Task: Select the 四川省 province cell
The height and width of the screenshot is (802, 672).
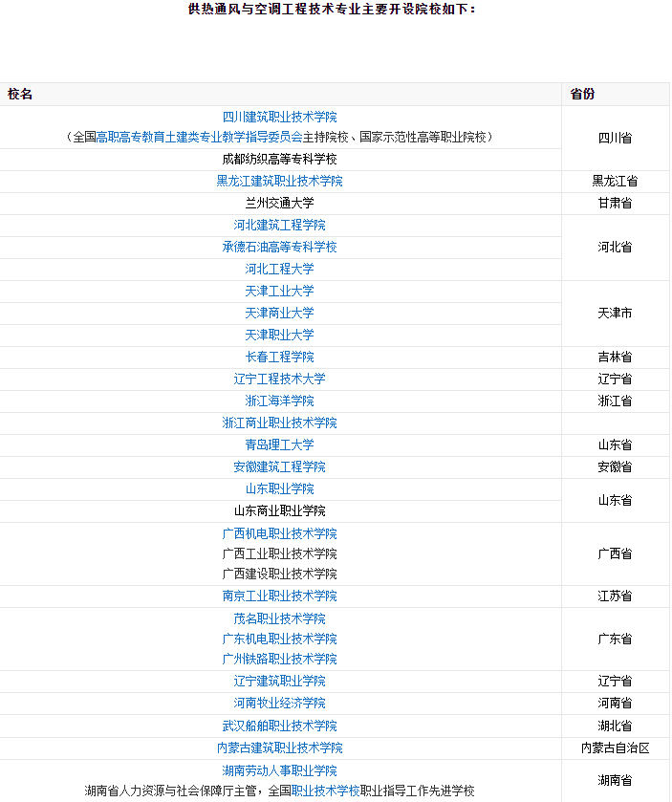Action: (615, 138)
